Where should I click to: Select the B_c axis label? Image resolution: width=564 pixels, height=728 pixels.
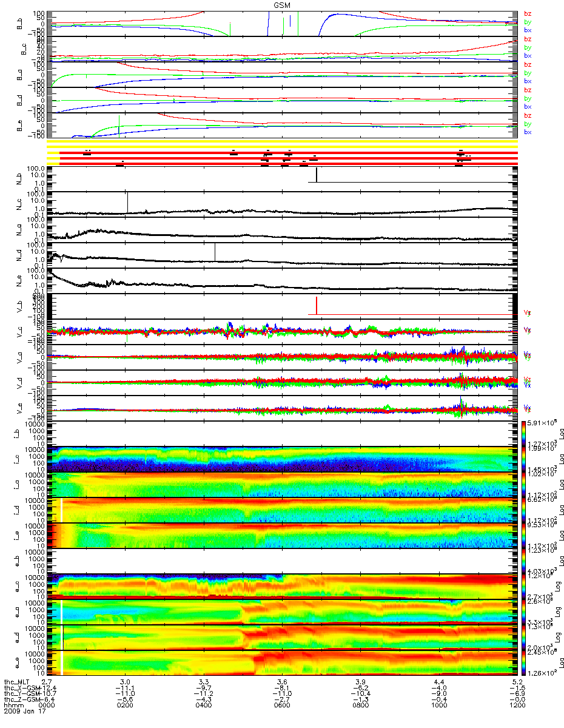click(24, 49)
